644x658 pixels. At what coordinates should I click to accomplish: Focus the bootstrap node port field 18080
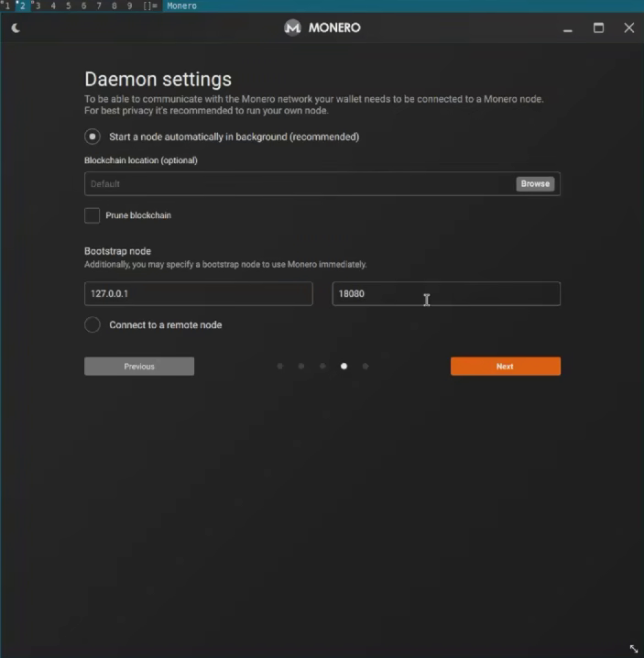(446, 294)
